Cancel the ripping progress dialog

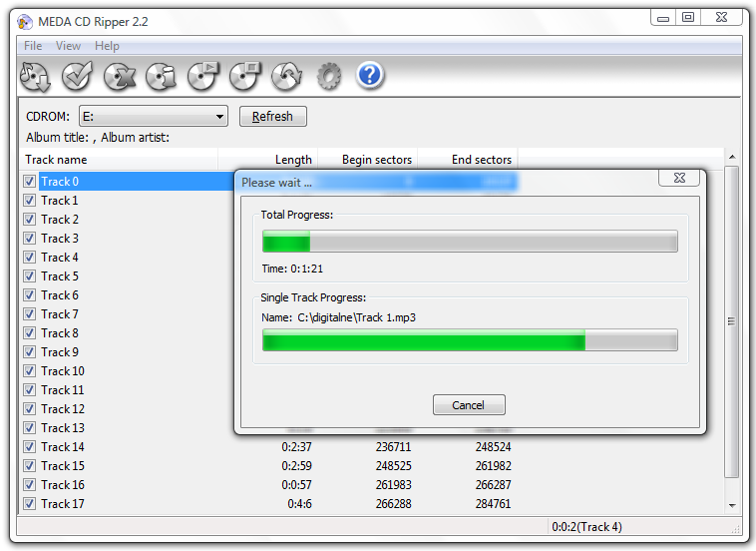point(469,405)
